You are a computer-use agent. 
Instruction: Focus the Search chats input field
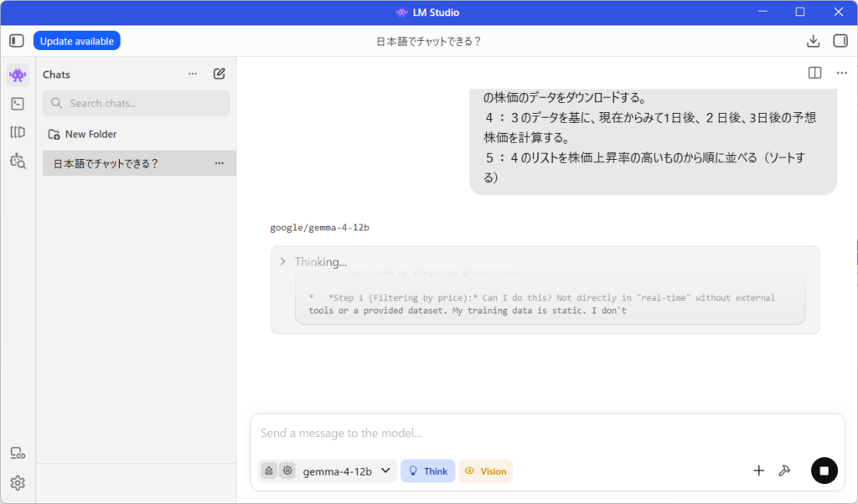tap(137, 103)
